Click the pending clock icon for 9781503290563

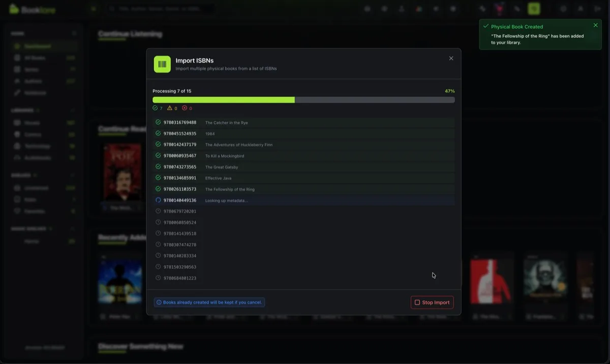pos(158,267)
